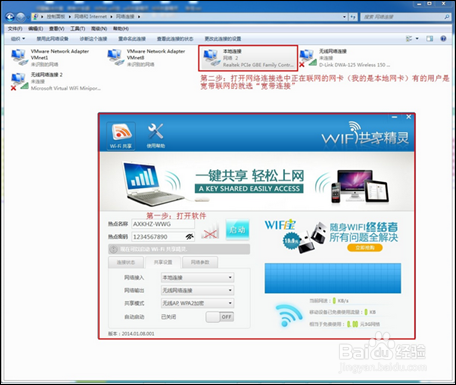Open the 网络接入 dropdown showing 本地连接
Screen dimensions: 456x385
197,277
